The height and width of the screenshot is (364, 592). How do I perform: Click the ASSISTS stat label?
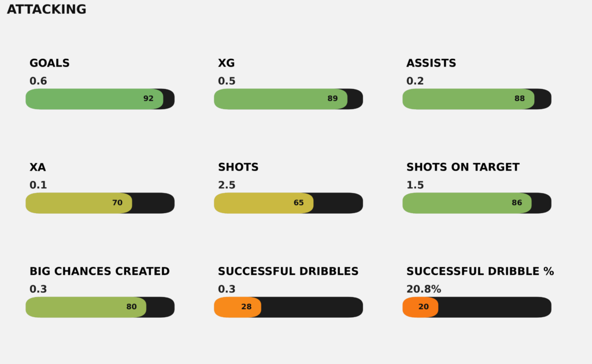click(x=431, y=63)
